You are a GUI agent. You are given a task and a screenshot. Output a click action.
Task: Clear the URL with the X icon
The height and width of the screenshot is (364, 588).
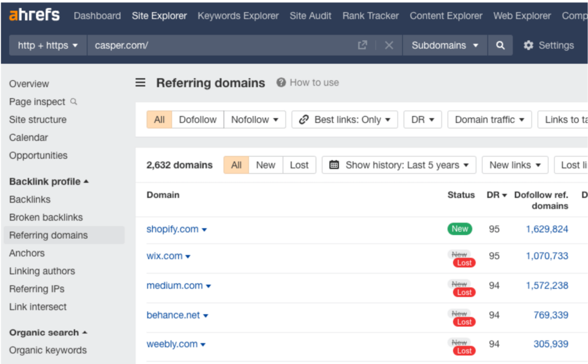click(389, 45)
